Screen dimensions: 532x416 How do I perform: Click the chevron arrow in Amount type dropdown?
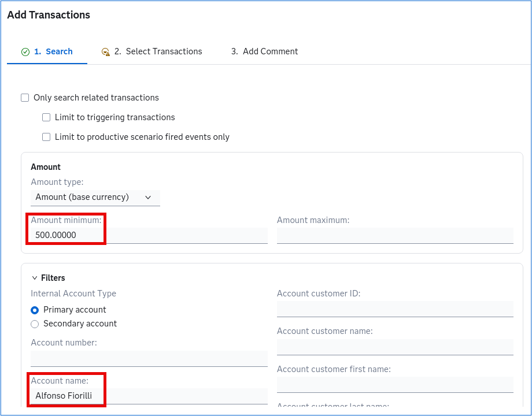[148, 198]
